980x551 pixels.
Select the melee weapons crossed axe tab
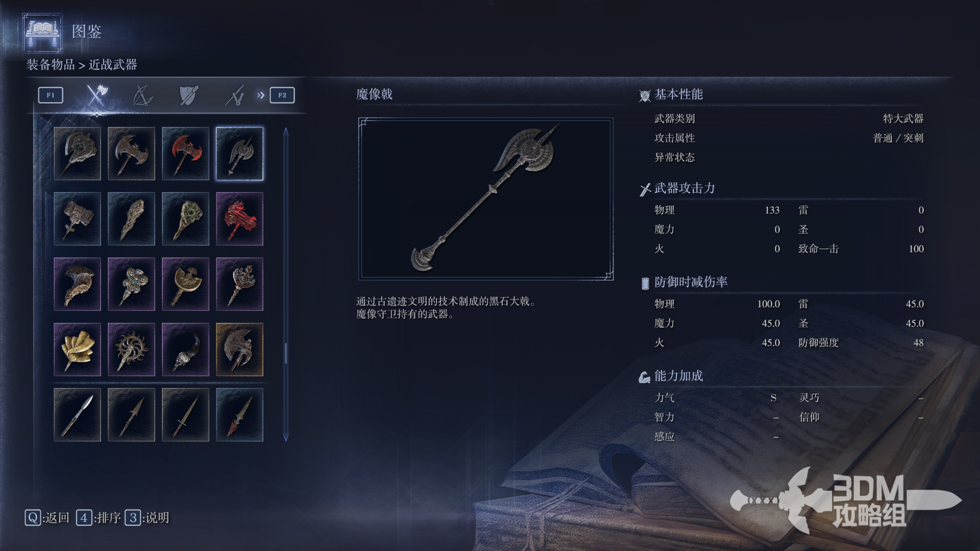tap(97, 95)
